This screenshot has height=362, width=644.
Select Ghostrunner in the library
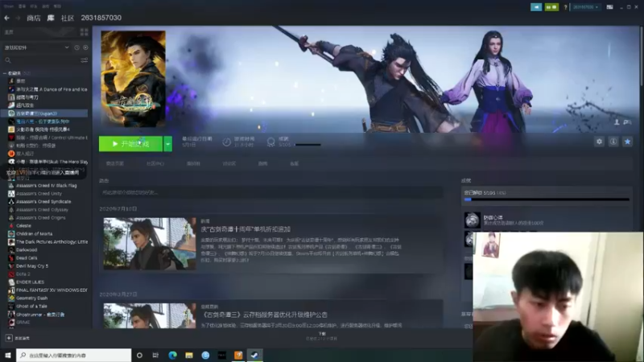click(x=40, y=315)
